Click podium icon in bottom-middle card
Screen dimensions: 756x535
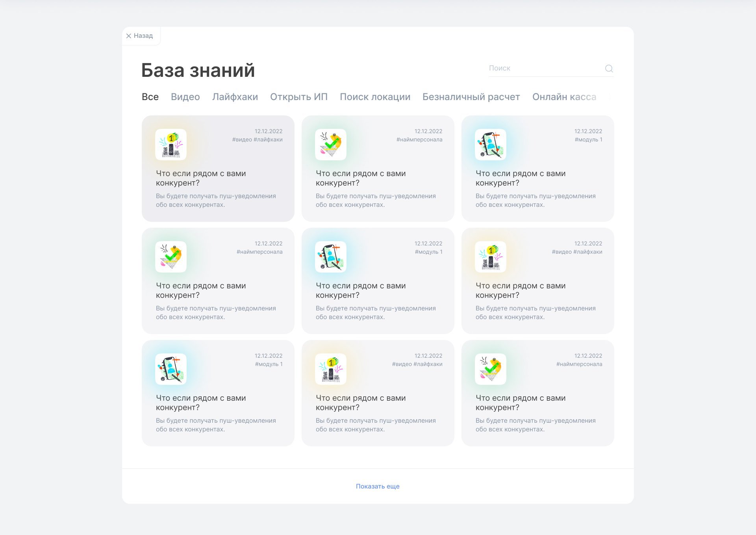pyautogui.click(x=331, y=369)
